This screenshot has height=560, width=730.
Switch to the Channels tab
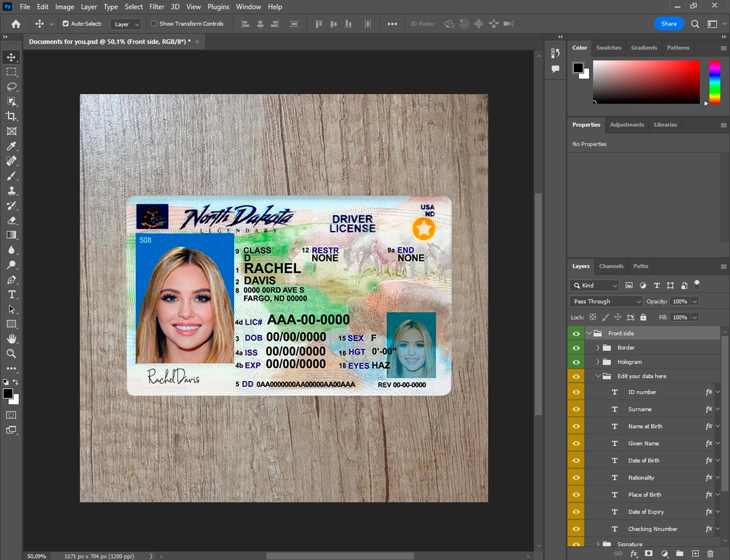click(611, 266)
